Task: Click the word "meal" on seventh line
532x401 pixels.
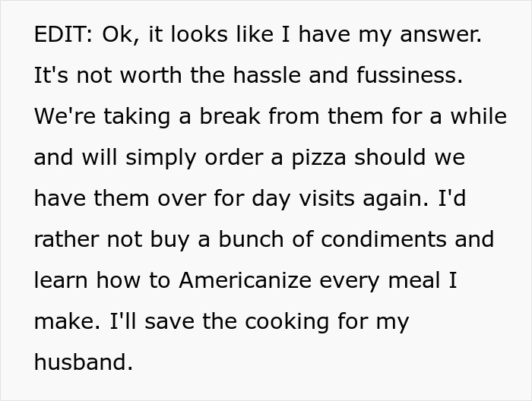Action: point(414,280)
